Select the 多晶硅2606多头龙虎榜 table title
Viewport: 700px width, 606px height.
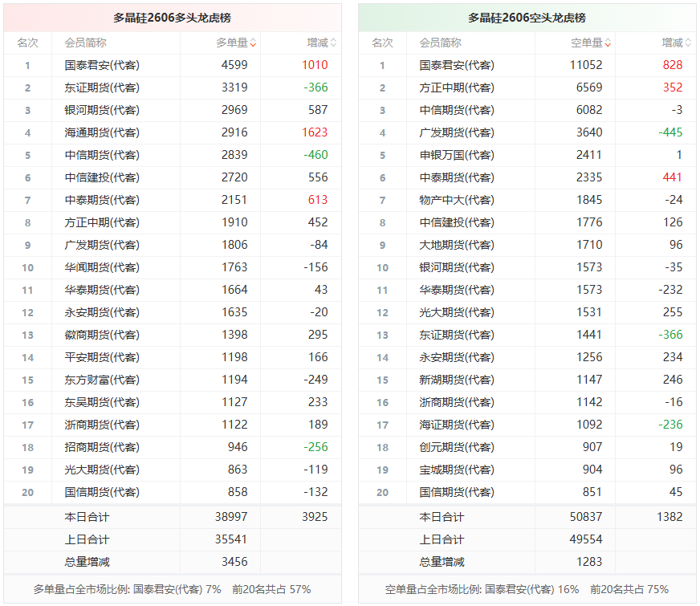[172, 18]
